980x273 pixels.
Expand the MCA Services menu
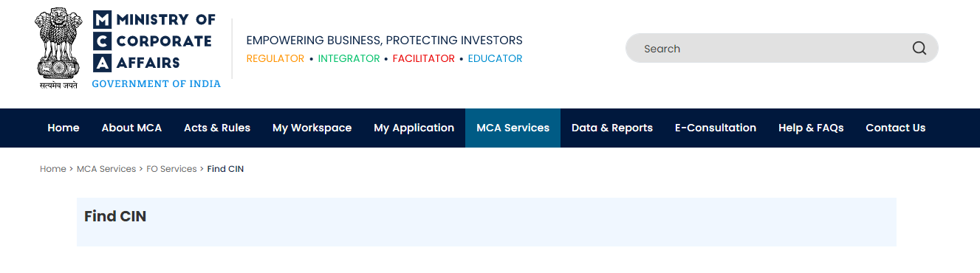click(513, 128)
